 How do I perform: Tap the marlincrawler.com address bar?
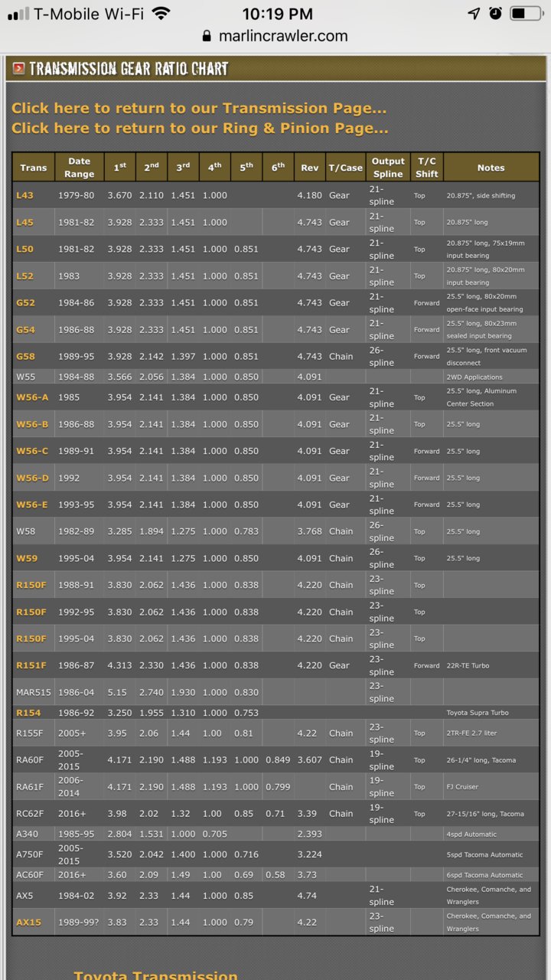tap(275, 36)
